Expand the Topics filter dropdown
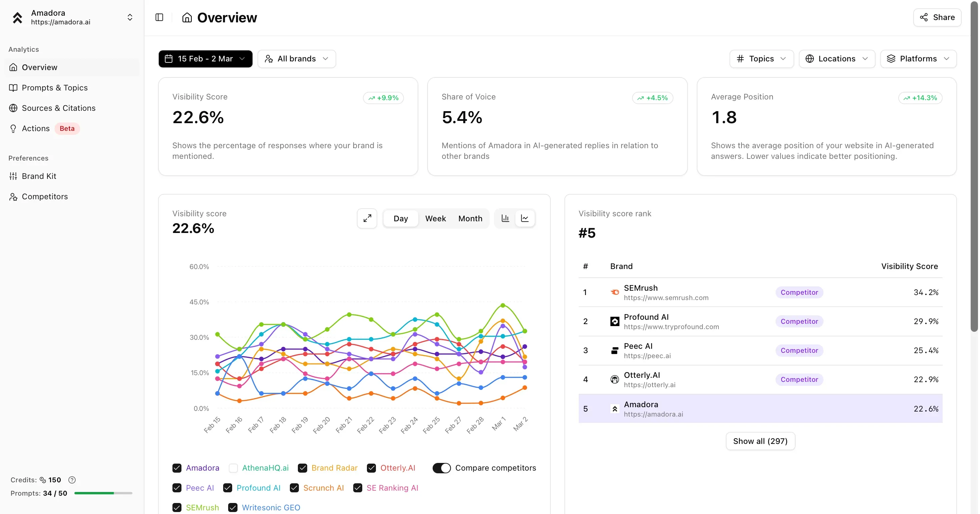The image size is (980, 514). coord(762,59)
